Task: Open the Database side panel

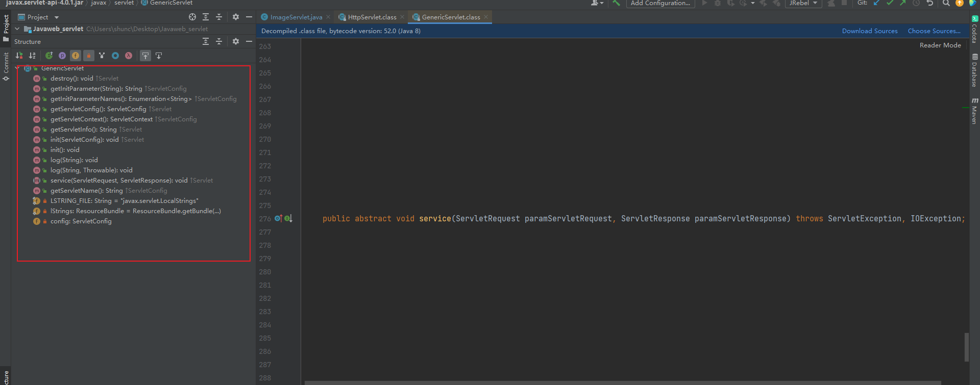Action: click(x=974, y=70)
